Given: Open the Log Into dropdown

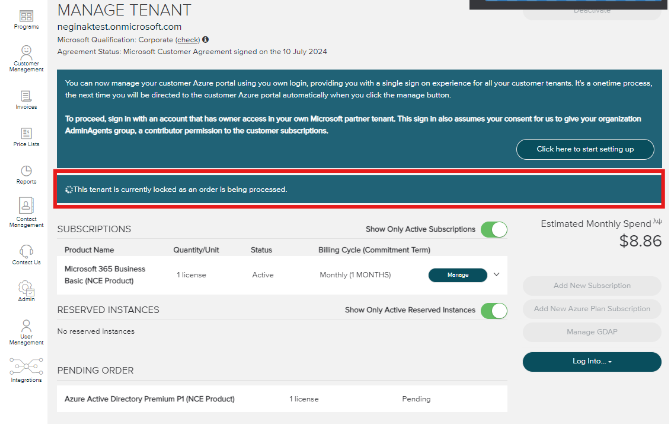Looking at the screenshot, I should 592,360.
